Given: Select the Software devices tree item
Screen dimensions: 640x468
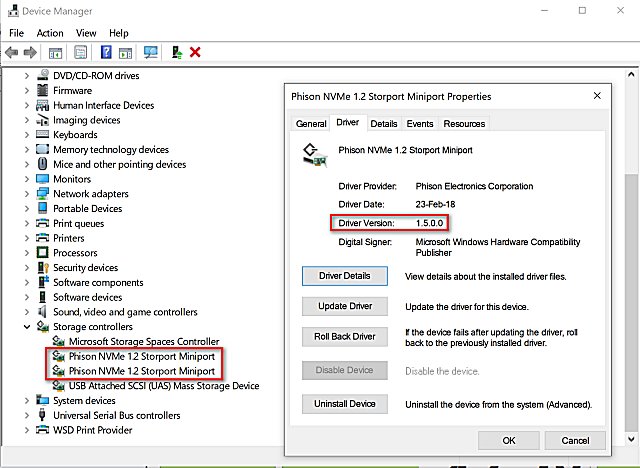Looking at the screenshot, I should click(x=88, y=297).
